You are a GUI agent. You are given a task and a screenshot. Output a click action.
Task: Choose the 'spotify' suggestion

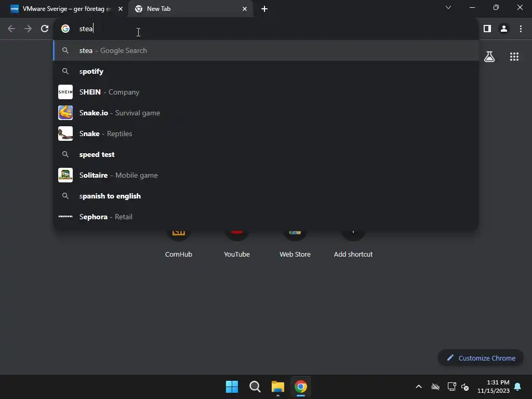coord(266,71)
